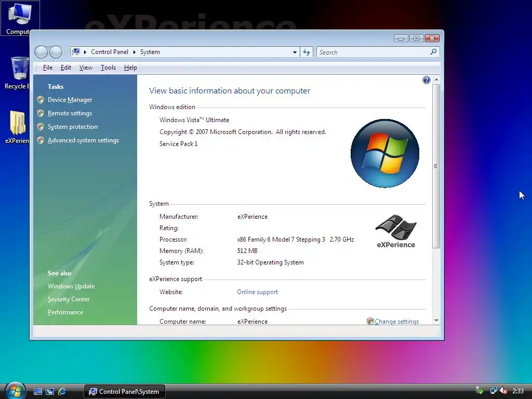Open Advanced system settings link
This screenshot has height=399, width=532.
pyautogui.click(x=83, y=140)
